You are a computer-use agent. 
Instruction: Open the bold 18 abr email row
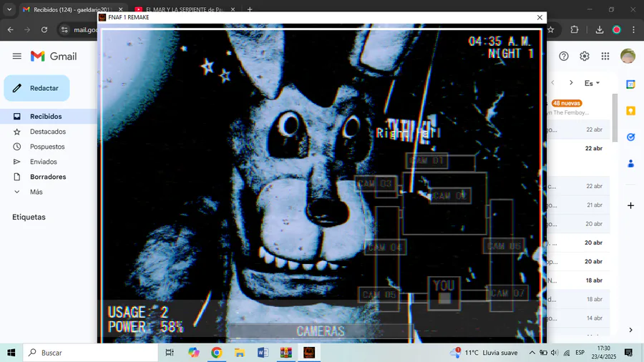pyautogui.click(x=578, y=280)
